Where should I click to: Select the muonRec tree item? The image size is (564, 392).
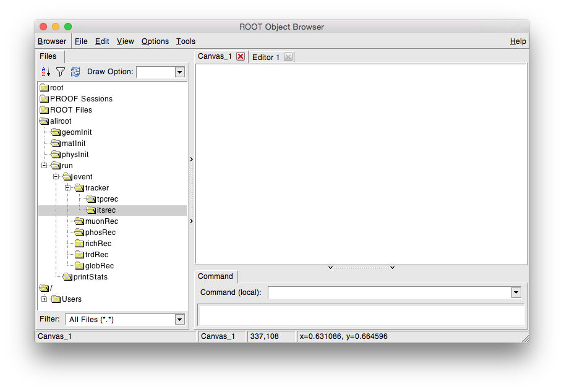point(101,221)
